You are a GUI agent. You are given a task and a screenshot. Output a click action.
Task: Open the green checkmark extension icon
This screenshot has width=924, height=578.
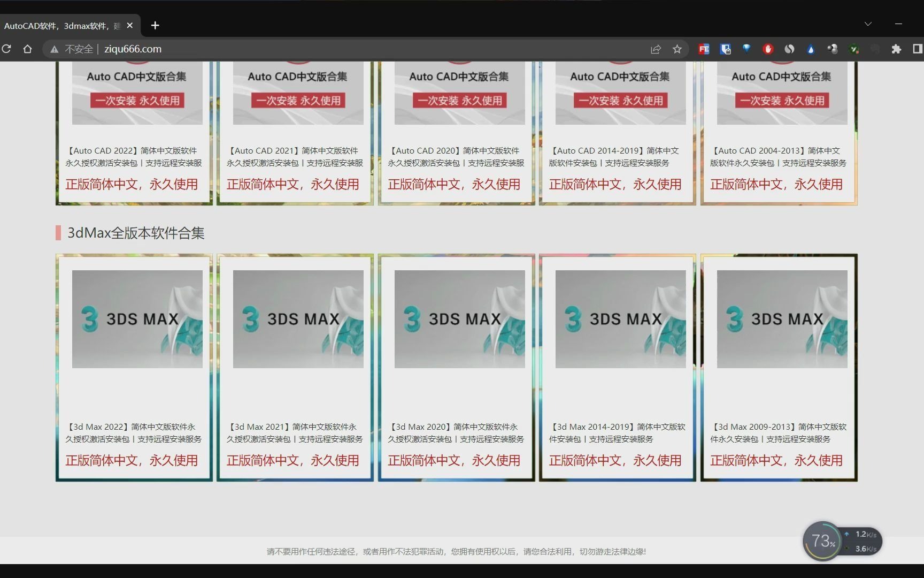pos(854,49)
